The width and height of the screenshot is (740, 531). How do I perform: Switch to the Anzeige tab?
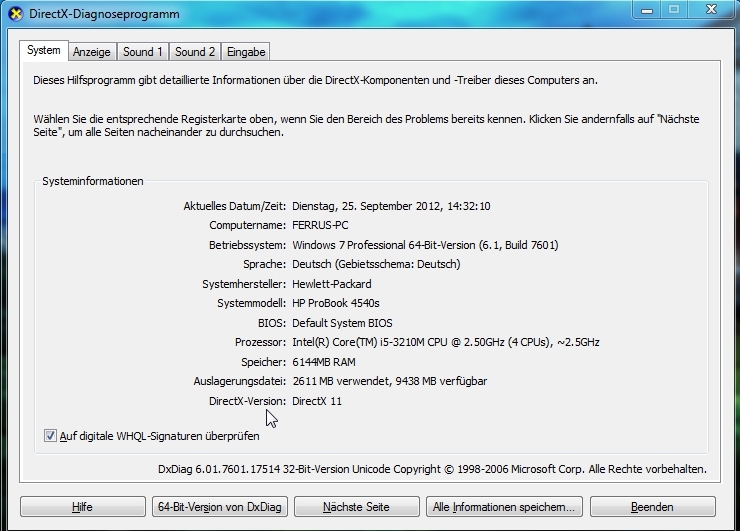(x=92, y=52)
